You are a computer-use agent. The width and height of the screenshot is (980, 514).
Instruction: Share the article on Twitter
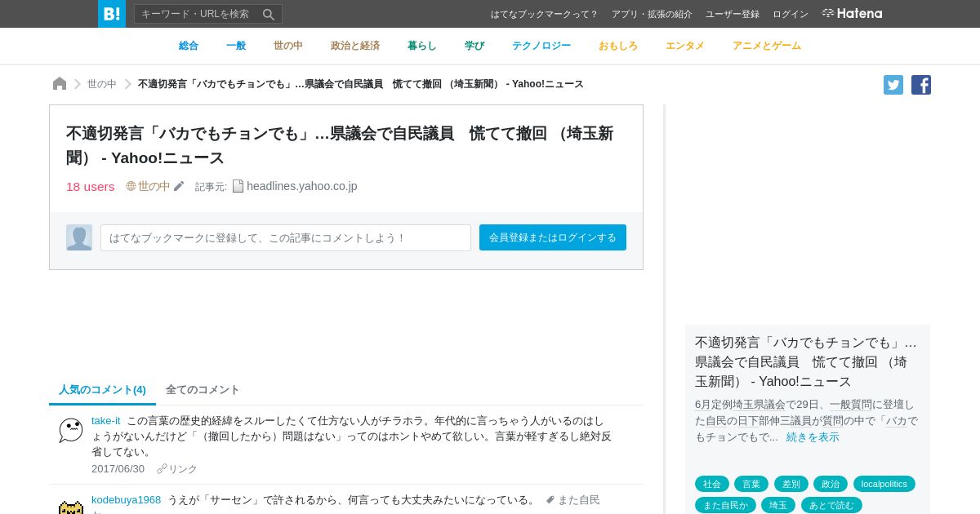893,85
